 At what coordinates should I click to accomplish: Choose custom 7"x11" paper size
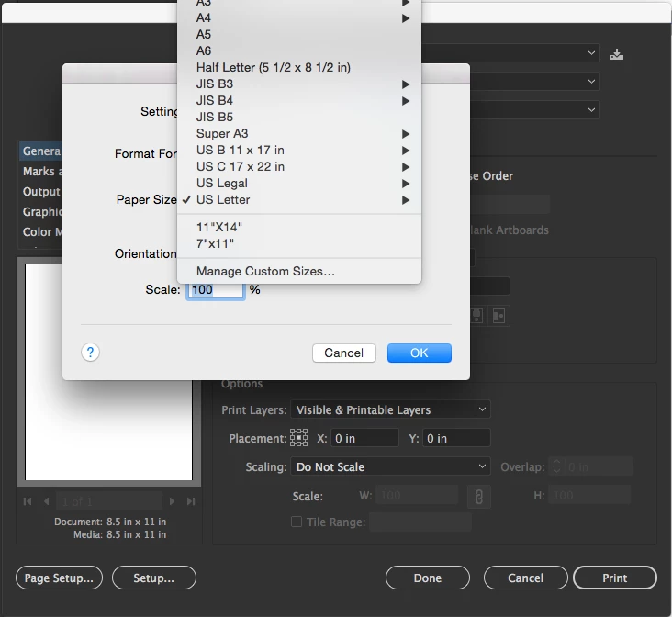tap(299, 243)
